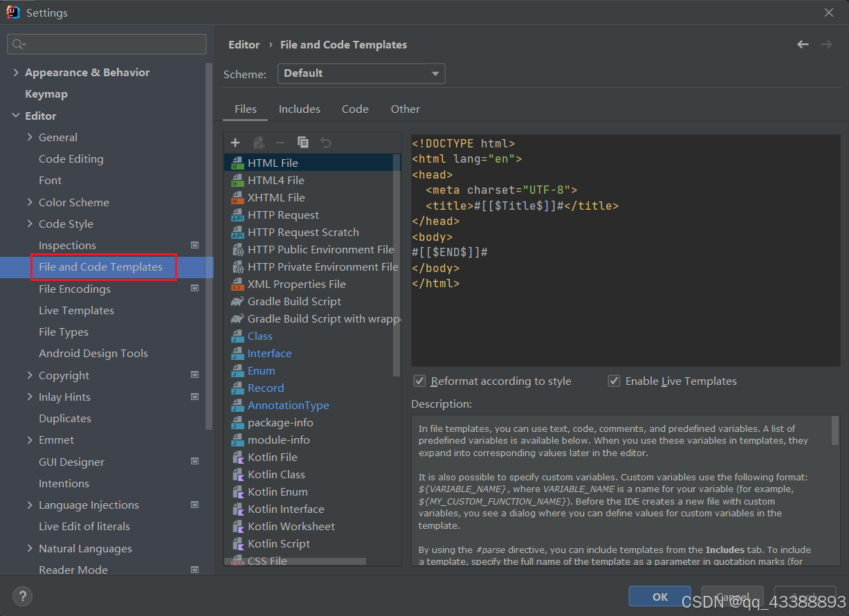Expand the Natural Languages node
849x616 pixels.
(x=30, y=548)
